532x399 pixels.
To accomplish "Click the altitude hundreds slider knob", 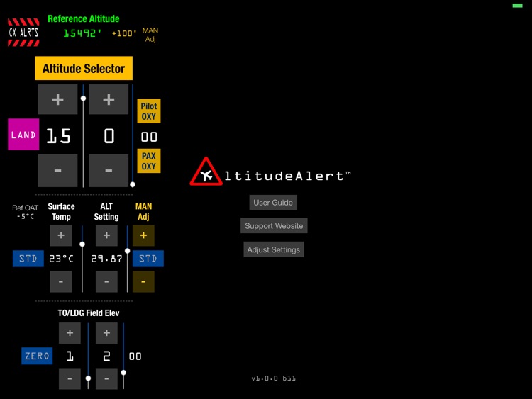I will click(x=133, y=184).
